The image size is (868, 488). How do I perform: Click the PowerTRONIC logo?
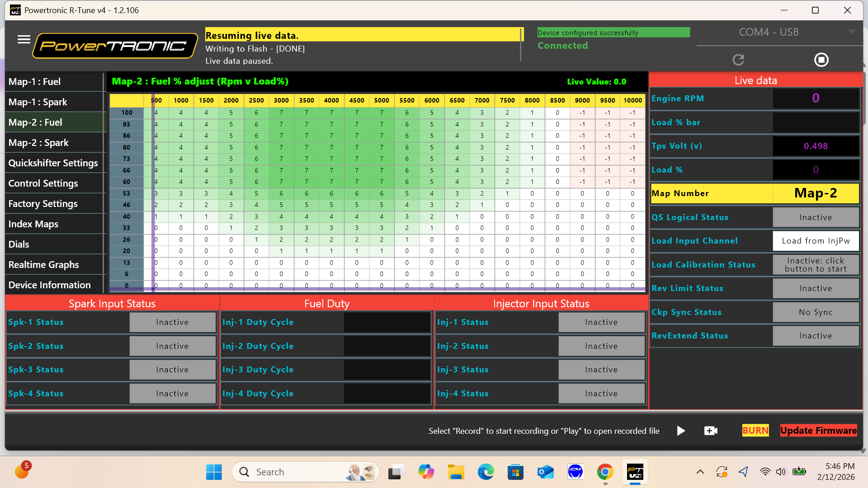[115, 46]
